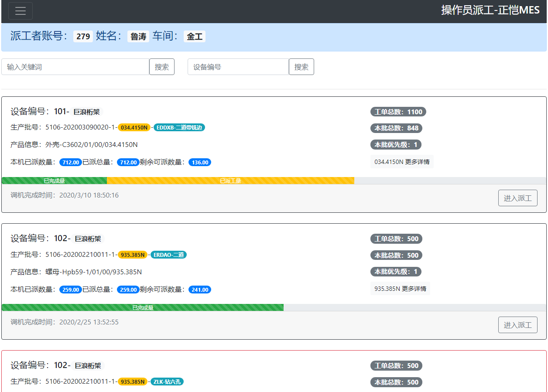Click 本机已派数量 712.00 badge
This screenshot has height=392, width=548.
point(71,162)
